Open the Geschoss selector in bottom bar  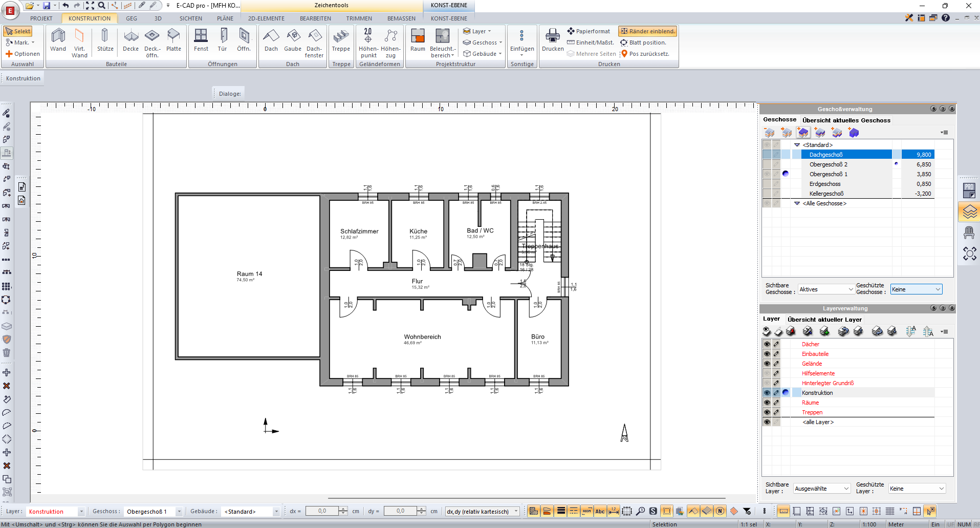click(x=154, y=512)
